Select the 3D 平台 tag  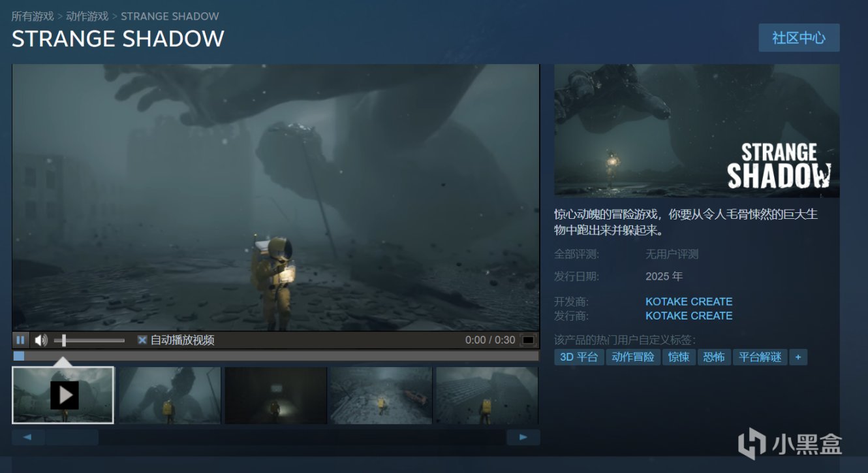tap(579, 357)
